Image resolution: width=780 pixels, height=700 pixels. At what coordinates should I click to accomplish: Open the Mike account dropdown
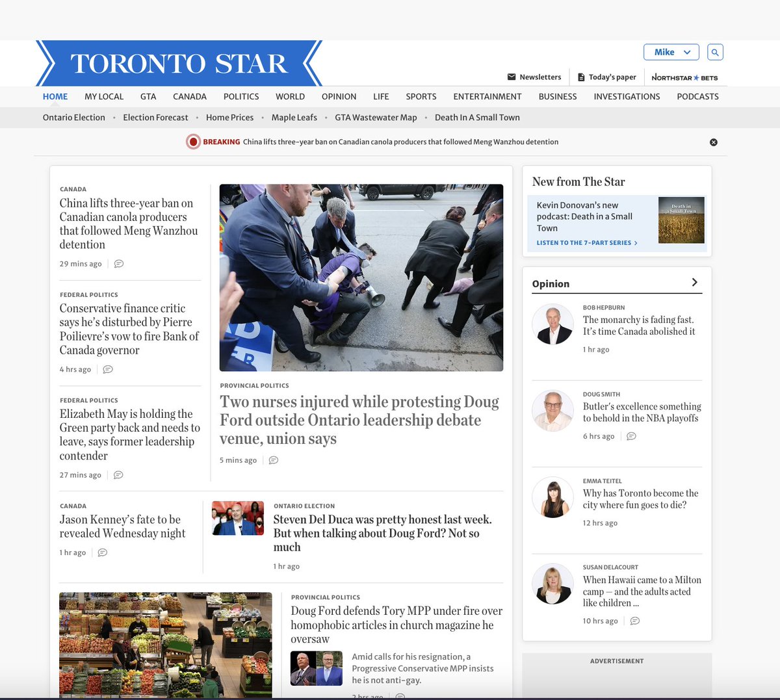click(671, 52)
